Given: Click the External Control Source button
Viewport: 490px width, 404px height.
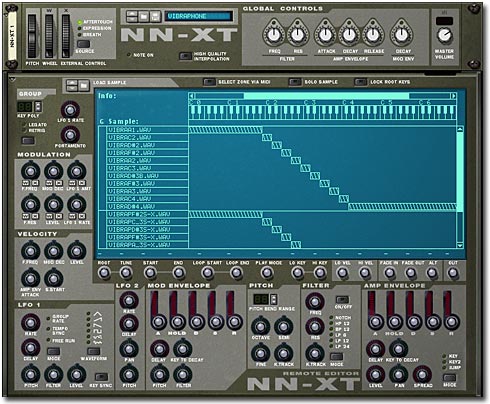Looking at the screenshot, I should pos(83,44).
